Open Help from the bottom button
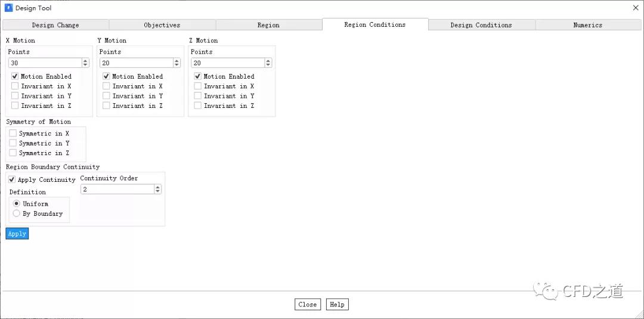This screenshot has height=319, width=644. [337, 304]
